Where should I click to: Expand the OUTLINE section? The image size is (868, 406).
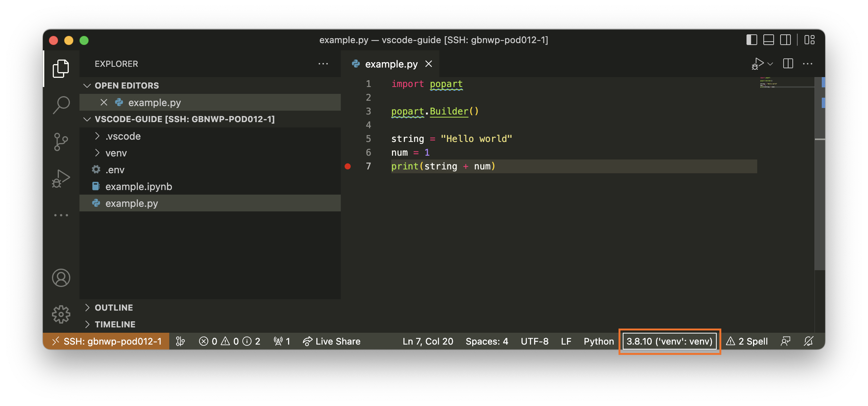point(113,308)
